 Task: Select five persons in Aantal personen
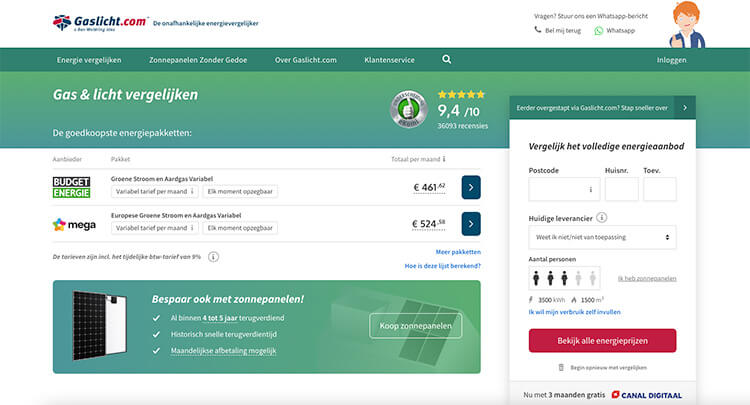[x=593, y=278]
